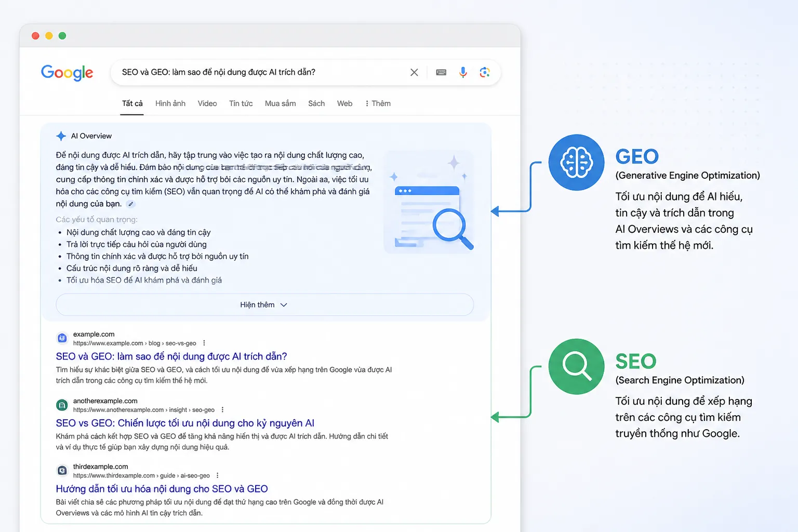Search by image with Google Lens
Image resolution: width=798 pixels, height=532 pixels.
coord(485,72)
